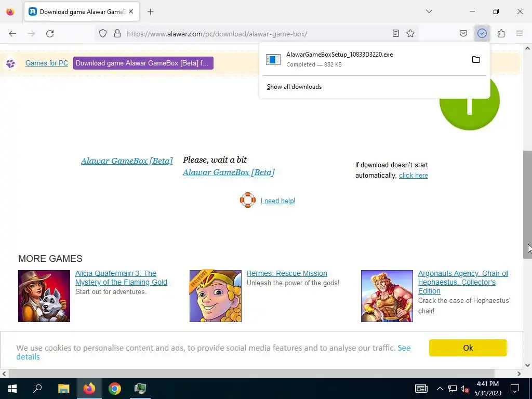Screen dimensions: 532x399
Task: Open the left Alawar GameBox [Beta] link
Action: pos(127,161)
